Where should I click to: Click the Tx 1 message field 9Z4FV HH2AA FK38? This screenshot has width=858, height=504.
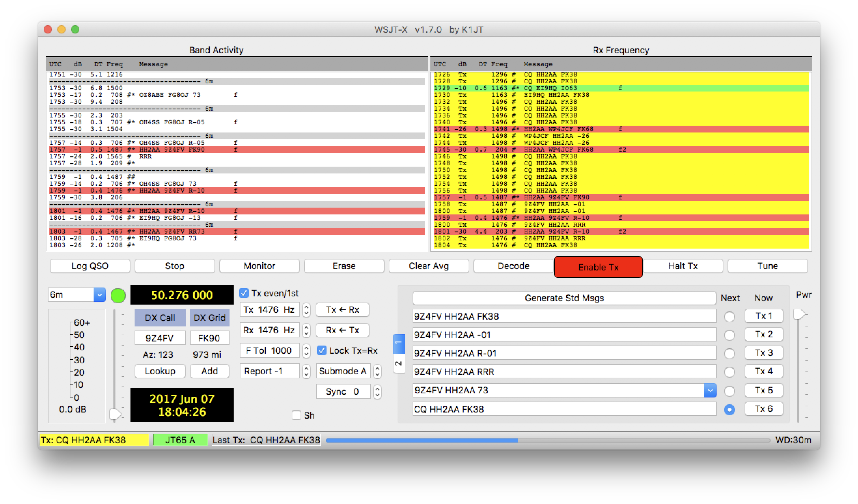pos(564,316)
